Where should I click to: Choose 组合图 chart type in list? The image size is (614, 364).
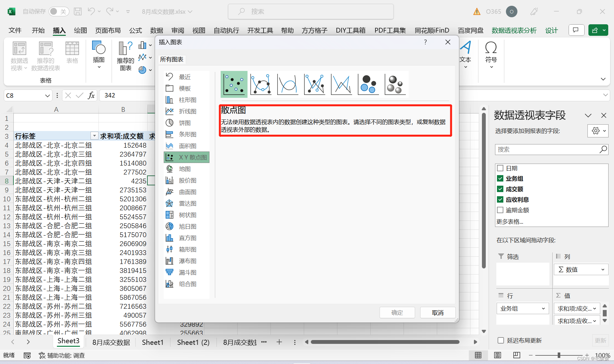(x=186, y=284)
